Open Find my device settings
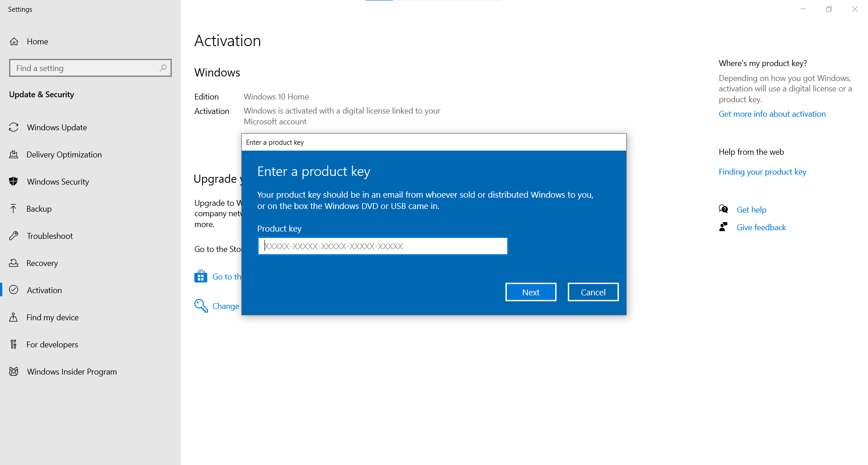 (90, 318)
